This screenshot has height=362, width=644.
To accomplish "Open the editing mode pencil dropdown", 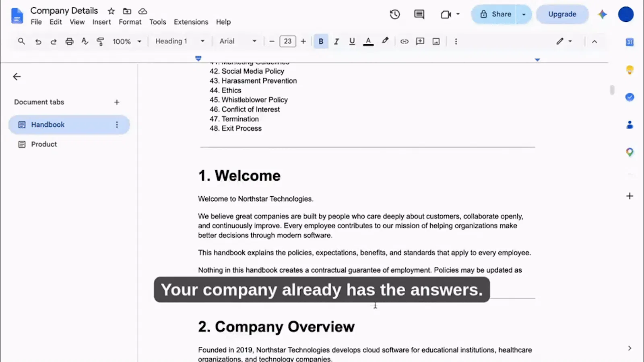I will [x=564, y=41].
